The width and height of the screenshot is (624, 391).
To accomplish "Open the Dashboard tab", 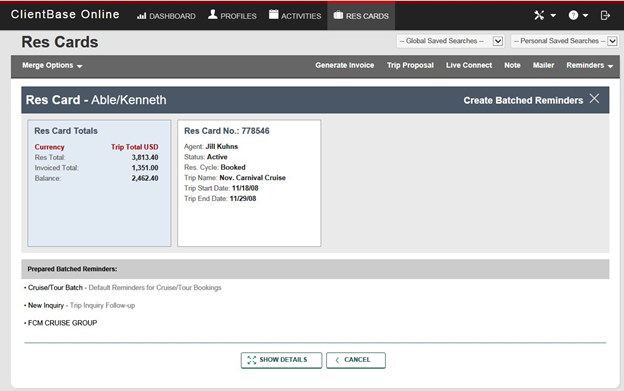I will click(x=166, y=16).
